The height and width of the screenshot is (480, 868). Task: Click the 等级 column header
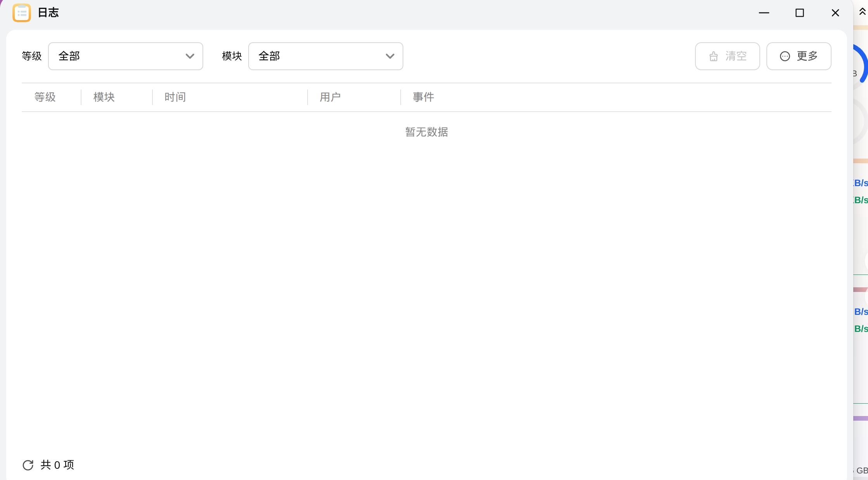tap(45, 97)
